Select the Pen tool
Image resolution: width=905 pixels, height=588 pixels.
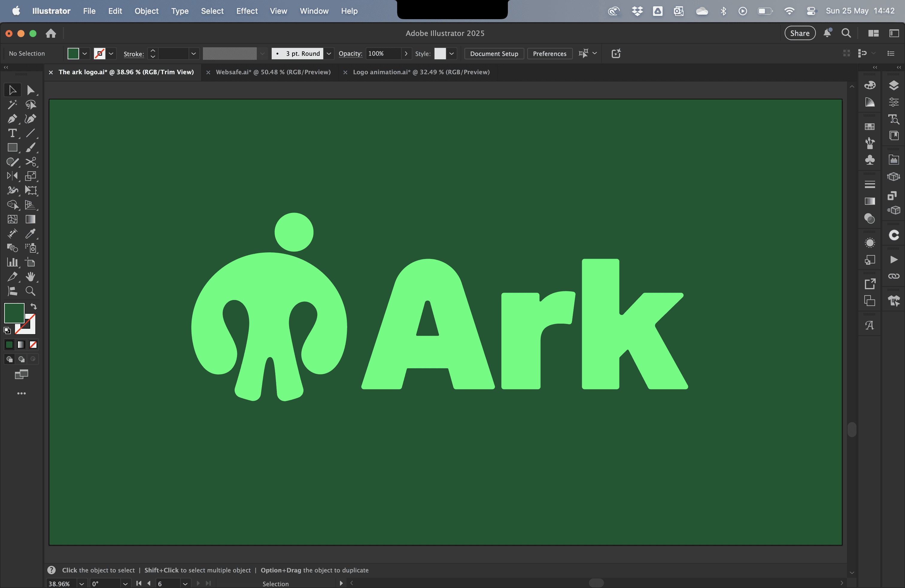click(x=12, y=119)
